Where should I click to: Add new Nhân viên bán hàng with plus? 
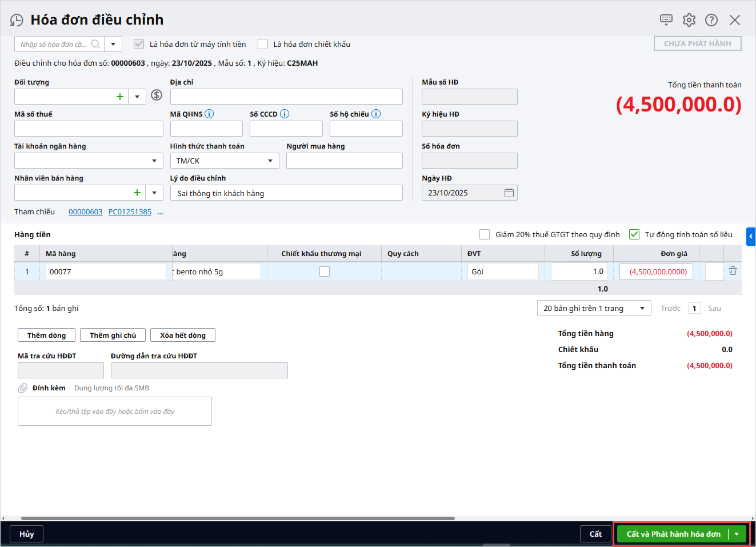coord(137,193)
